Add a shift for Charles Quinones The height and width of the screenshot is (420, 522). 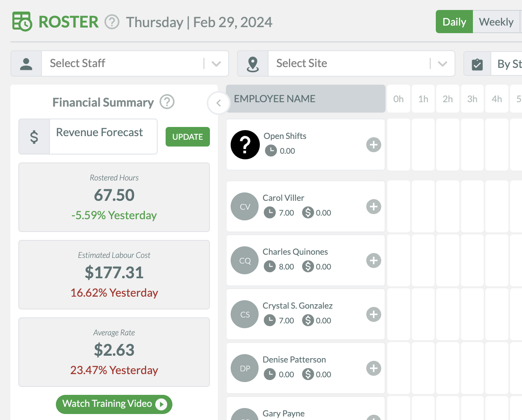click(x=374, y=260)
